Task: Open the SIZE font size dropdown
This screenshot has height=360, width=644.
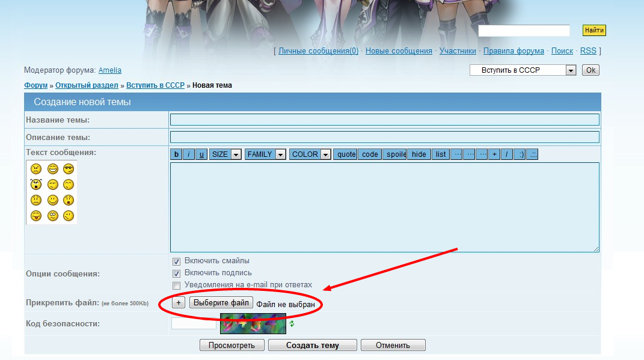Action: [x=225, y=154]
